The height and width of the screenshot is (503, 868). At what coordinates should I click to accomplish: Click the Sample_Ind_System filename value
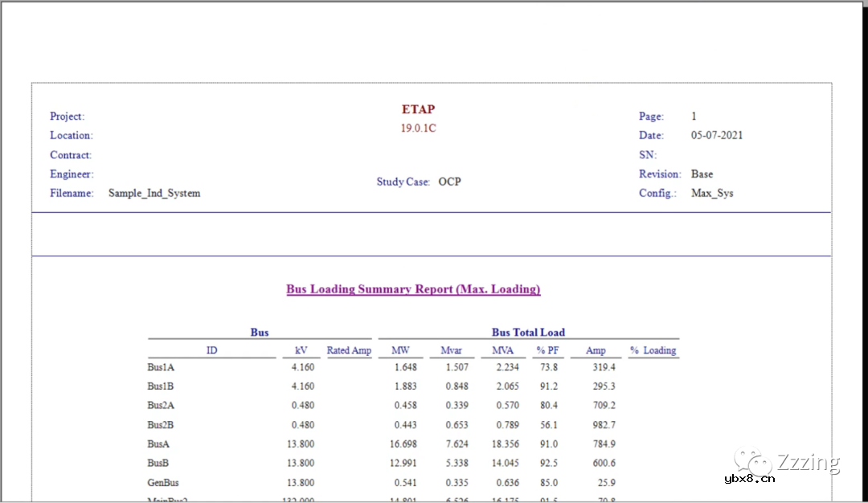coord(154,193)
